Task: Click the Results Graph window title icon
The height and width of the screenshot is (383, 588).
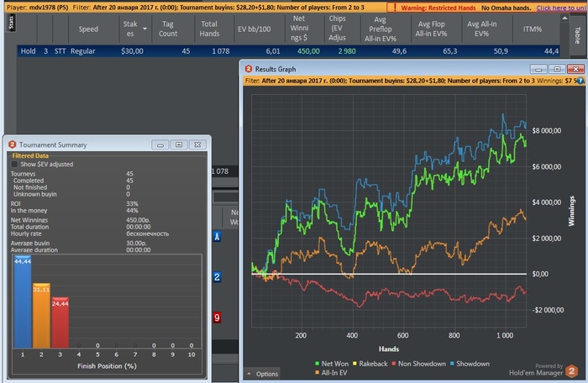Action: coord(249,69)
